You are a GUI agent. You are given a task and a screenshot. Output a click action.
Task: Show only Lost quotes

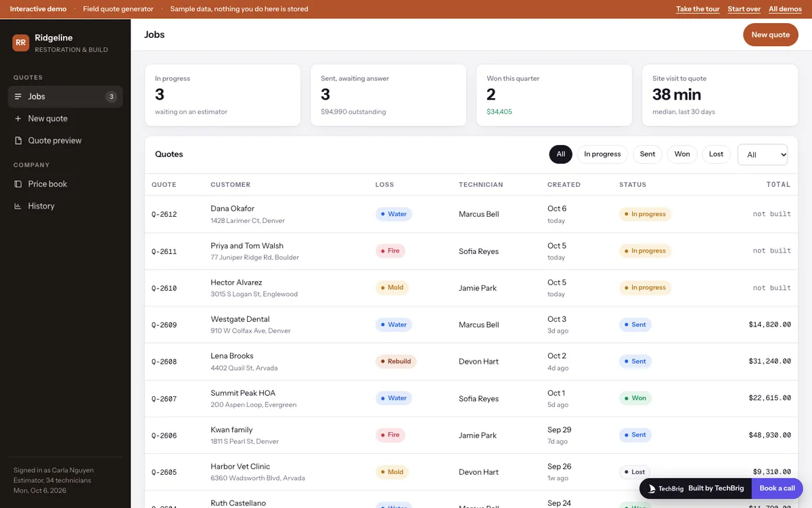click(x=716, y=154)
